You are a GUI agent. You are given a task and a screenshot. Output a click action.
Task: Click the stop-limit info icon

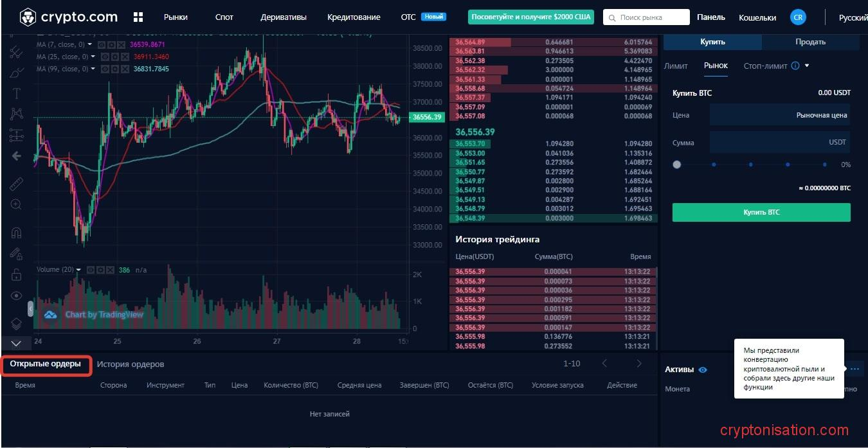tap(795, 66)
